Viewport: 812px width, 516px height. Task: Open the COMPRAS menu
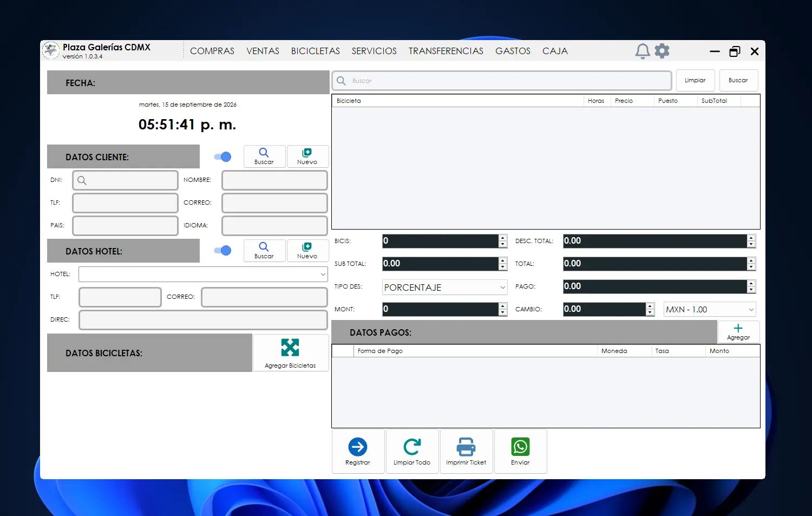[212, 51]
